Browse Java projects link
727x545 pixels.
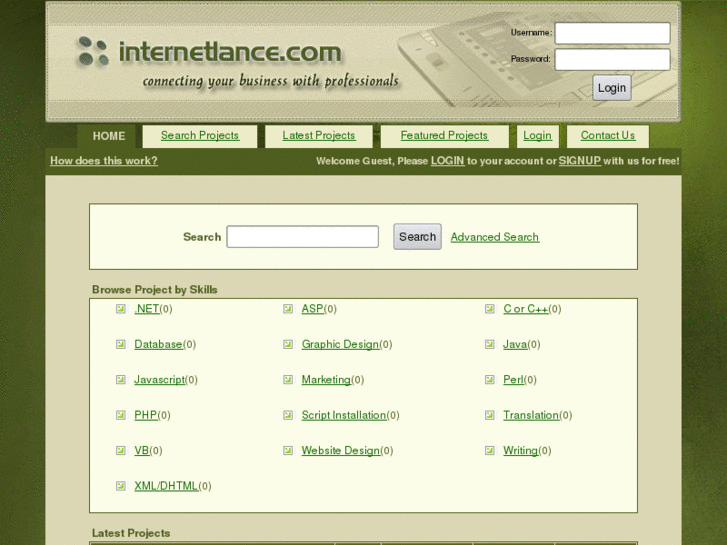coord(515,344)
